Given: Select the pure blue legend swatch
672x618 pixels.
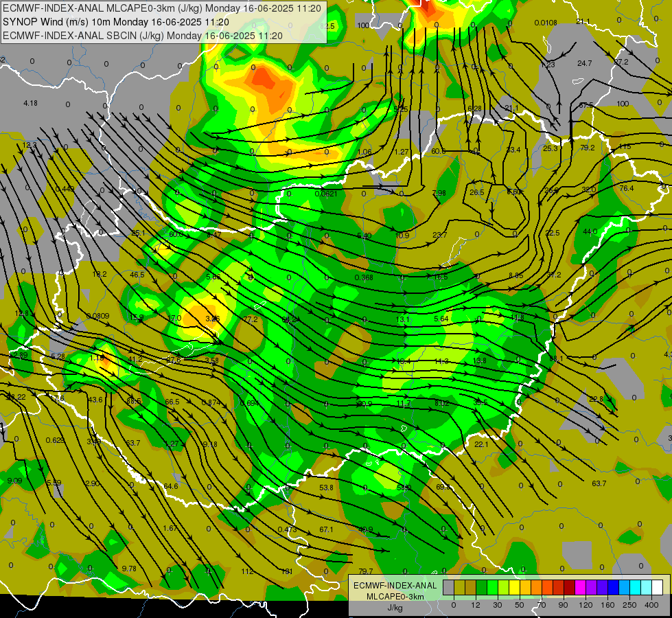Looking at the screenshot, I should 614,588.
